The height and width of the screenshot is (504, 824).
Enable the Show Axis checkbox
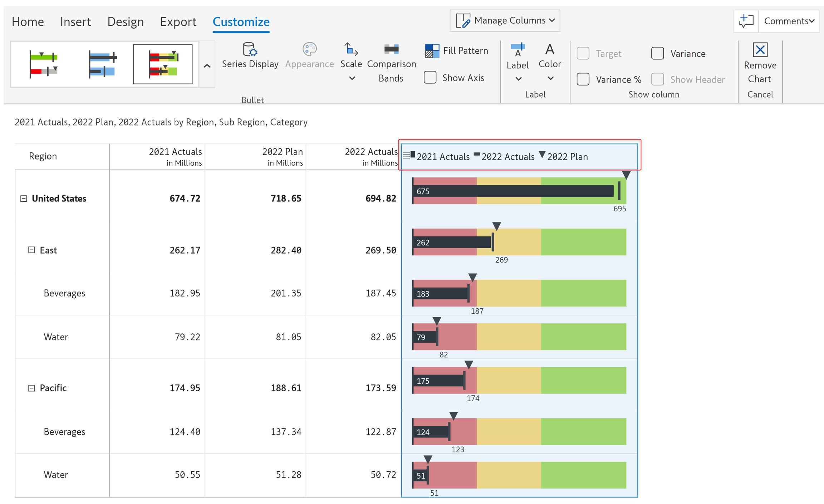click(x=430, y=78)
